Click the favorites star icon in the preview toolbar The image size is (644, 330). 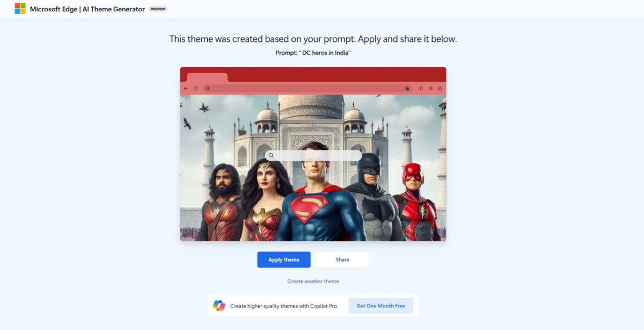click(x=430, y=88)
